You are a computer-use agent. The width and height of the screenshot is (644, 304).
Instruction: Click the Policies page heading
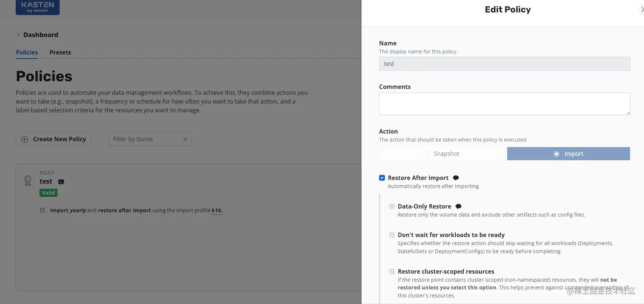pyautogui.click(x=44, y=76)
